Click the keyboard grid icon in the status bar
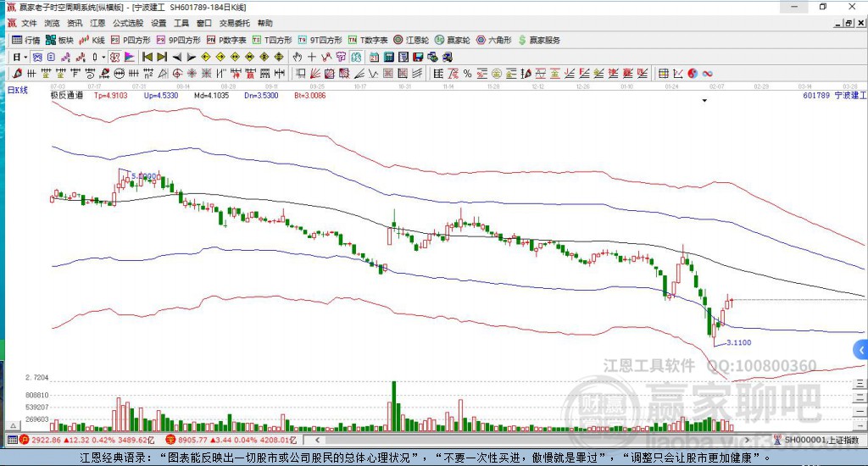Viewport: 868px width, 466px height. 12,440
